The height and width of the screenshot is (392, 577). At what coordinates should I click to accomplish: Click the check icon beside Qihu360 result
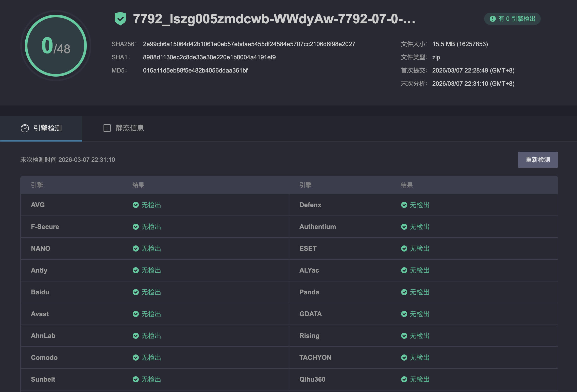(404, 379)
